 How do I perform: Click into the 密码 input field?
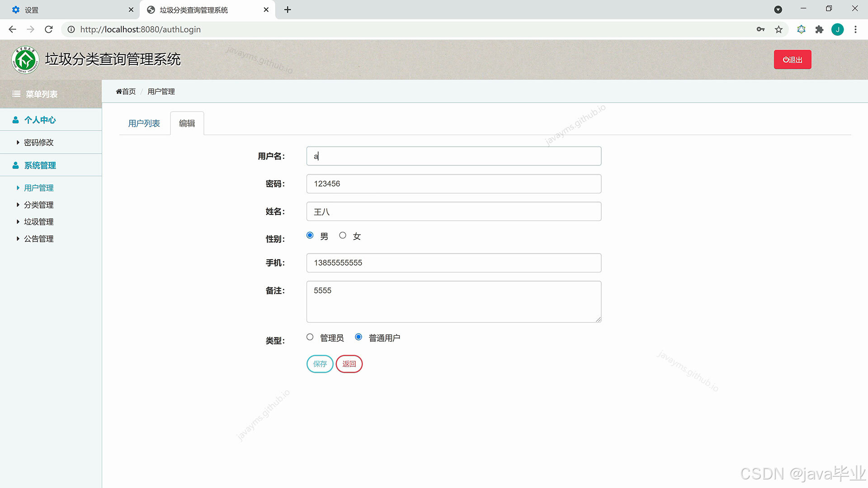[x=454, y=183]
